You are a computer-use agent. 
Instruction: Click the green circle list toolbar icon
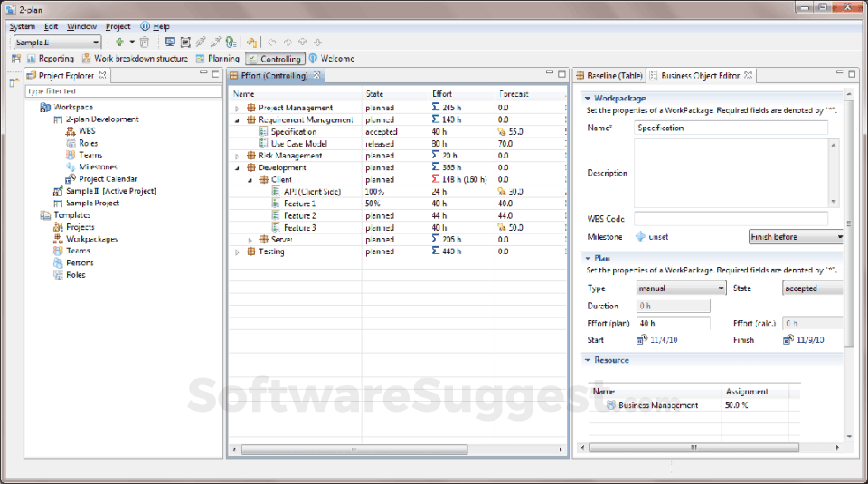231,43
